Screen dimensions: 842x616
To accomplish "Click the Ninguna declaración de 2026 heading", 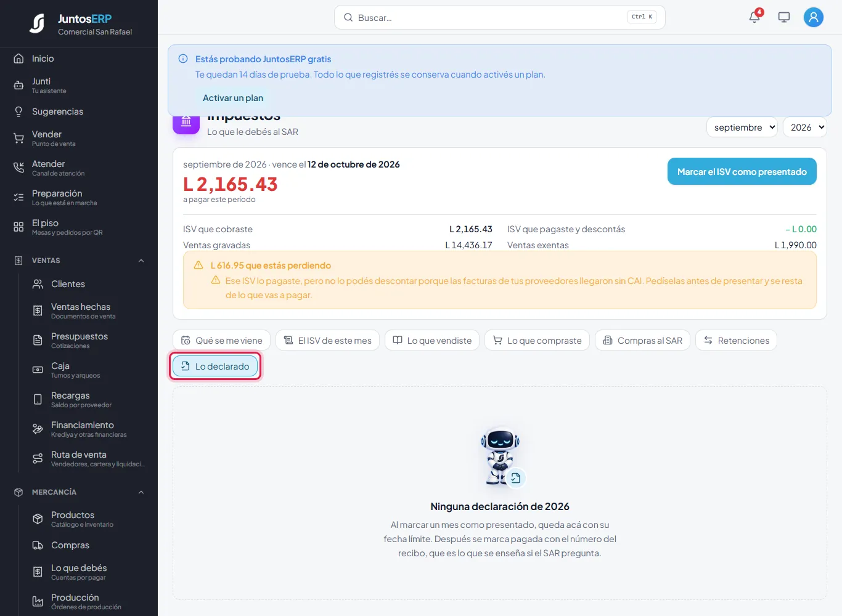I will (x=500, y=506).
